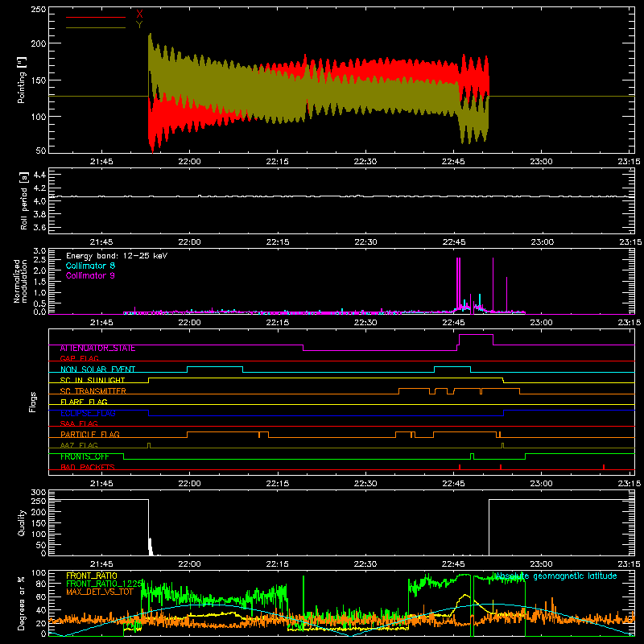Click the 'Quality' vertical axis title
644x644 pixels.
22,523
